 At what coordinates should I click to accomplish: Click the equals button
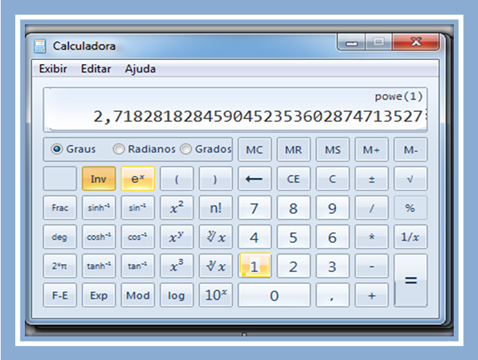(411, 280)
